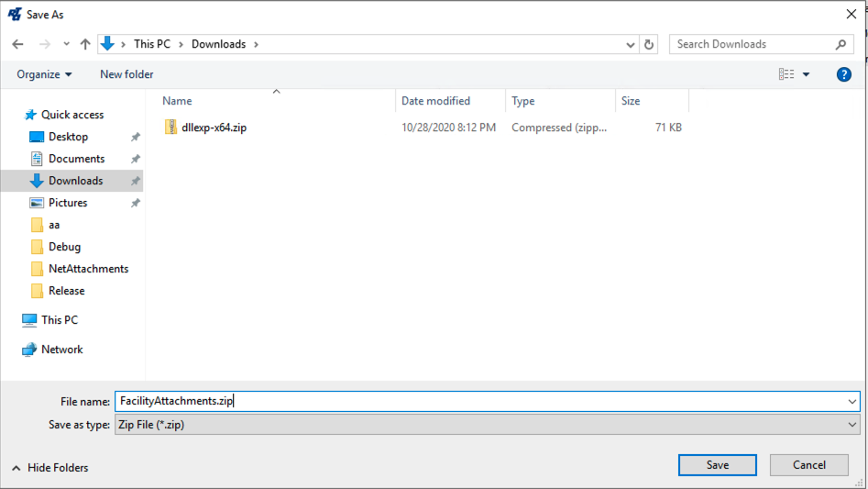Refresh the Downloads folder view

point(649,44)
